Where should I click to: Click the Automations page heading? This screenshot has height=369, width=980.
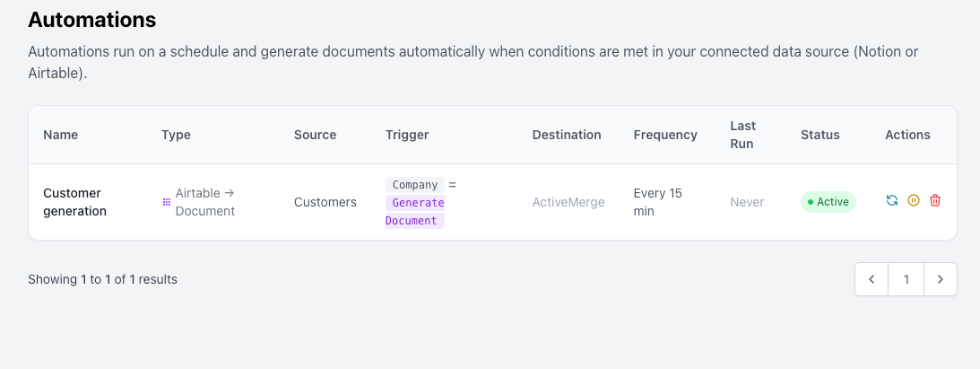point(91,20)
